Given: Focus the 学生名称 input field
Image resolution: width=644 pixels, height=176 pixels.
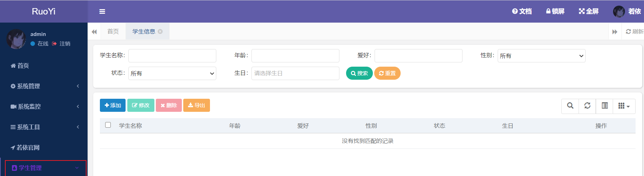Looking at the screenshot, I should [x=172, y=56].
